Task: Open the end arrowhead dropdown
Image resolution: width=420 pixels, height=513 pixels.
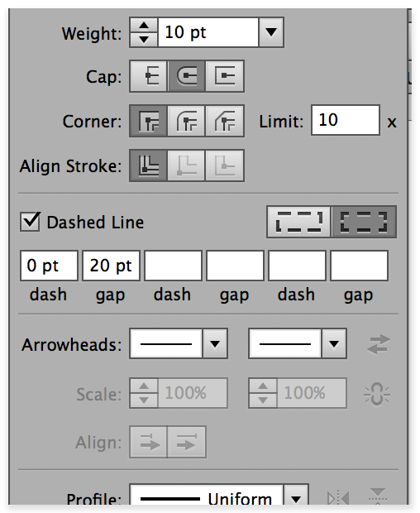Action: tap(334, 344)
